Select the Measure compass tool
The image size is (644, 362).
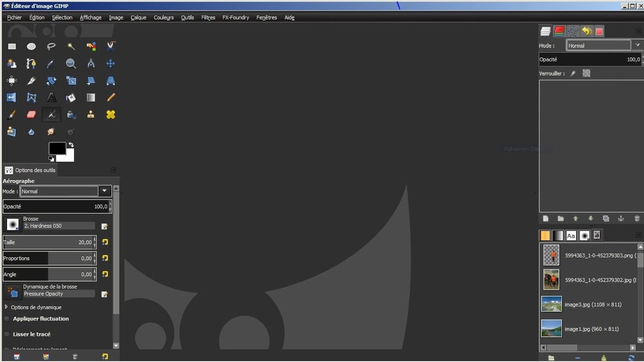(91, 64)
